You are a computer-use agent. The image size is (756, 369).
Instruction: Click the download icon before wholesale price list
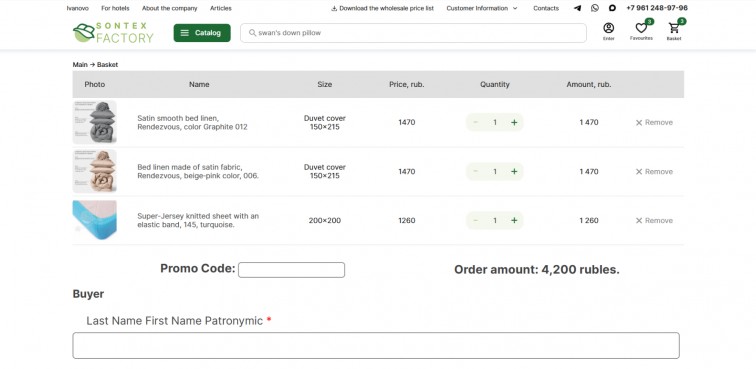click(334, 8)
